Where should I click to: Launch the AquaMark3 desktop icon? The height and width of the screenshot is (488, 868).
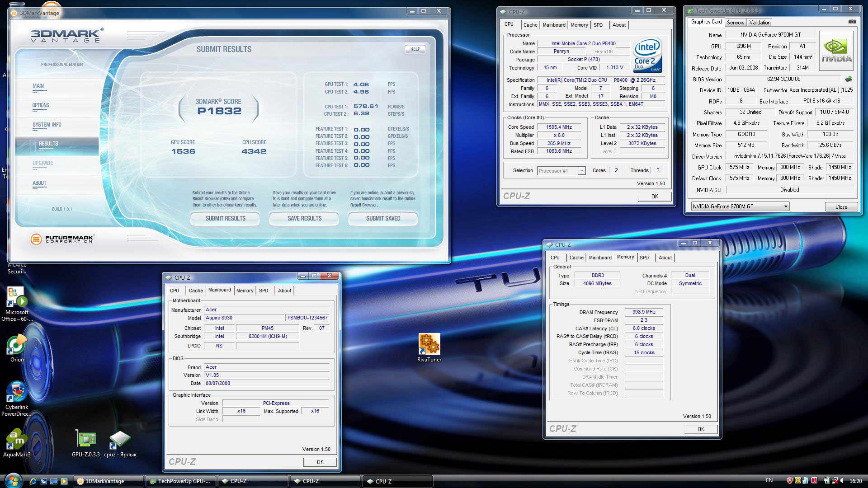pyautogui.click(x=17, y=443)
